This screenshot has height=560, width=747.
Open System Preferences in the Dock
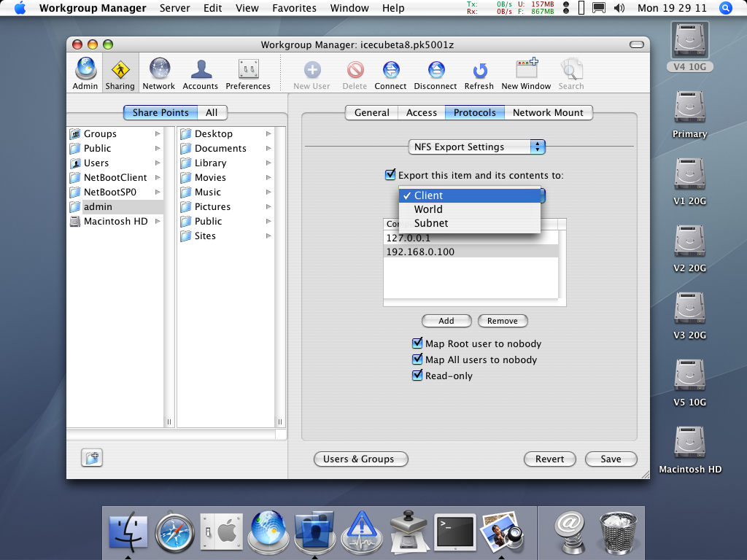click(222, 532)
